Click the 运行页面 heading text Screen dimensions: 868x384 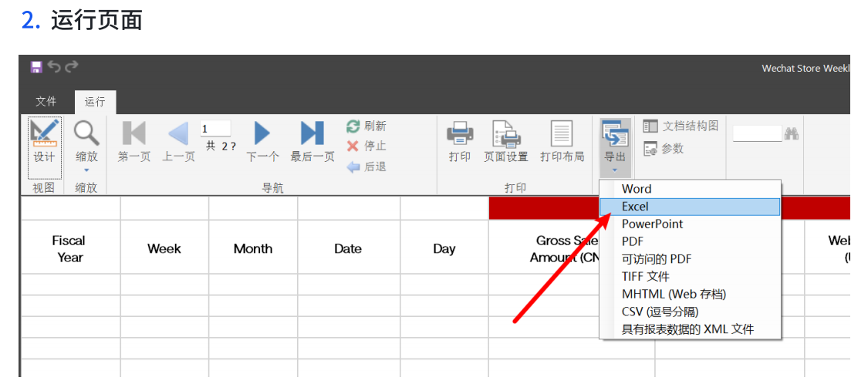(97, 21)
